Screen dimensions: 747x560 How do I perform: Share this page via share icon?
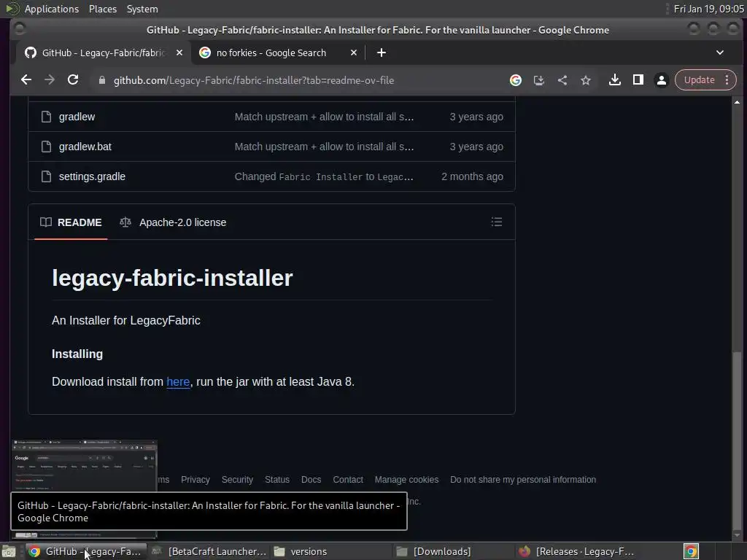[x=562, y=80]
